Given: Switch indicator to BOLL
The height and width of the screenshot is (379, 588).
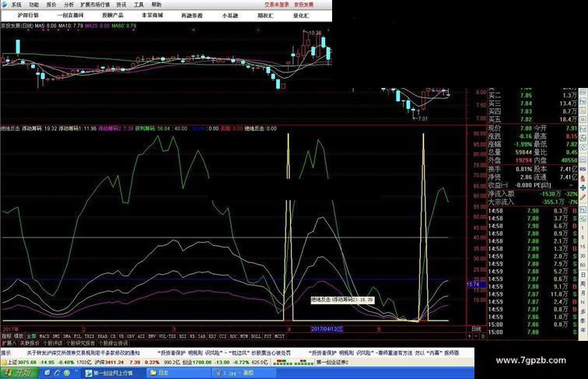Looking at the screenshot, I should point(256,336).
